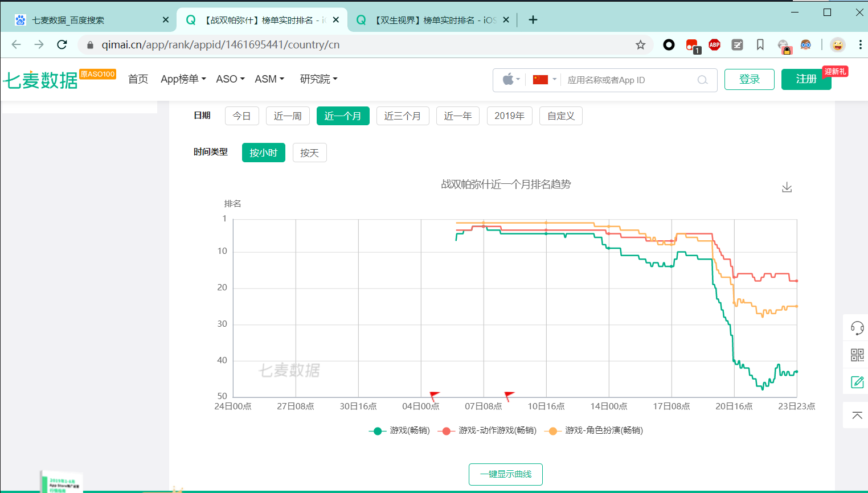Choose the 近一年 date range
The image size is (868, 493).
(x=458, y=116)
